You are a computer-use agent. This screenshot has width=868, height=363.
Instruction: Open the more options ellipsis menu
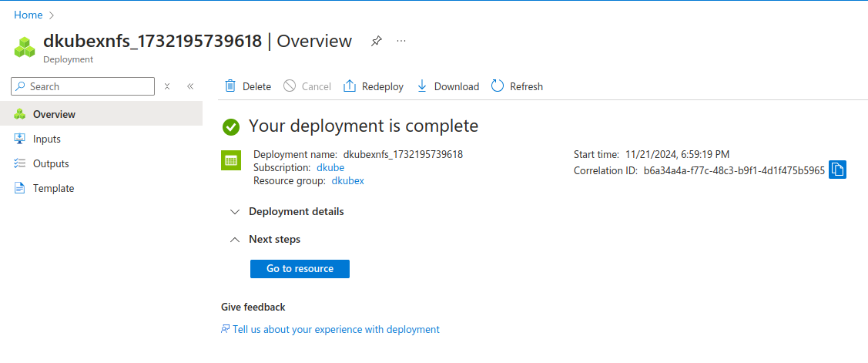point(401,41)
